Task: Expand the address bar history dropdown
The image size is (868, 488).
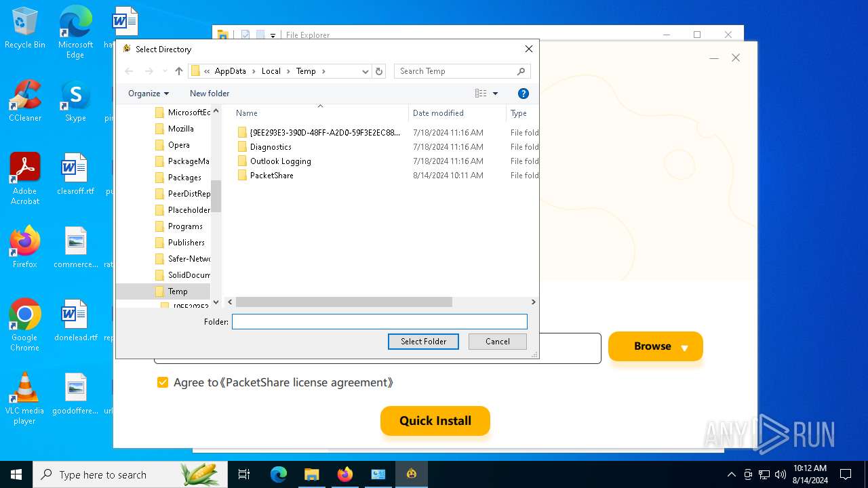Action: click(366, 71)
